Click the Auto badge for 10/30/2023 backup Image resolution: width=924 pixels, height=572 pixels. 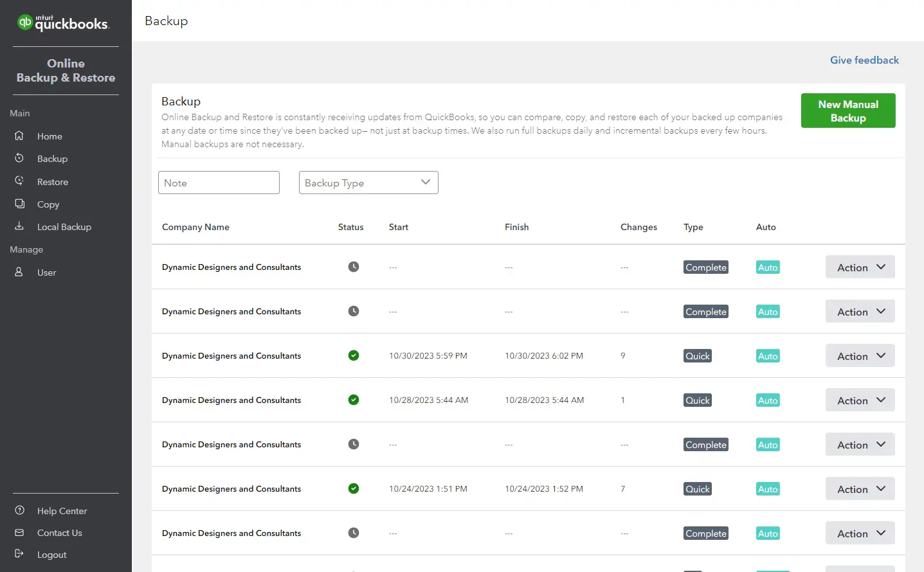point(768,356)
